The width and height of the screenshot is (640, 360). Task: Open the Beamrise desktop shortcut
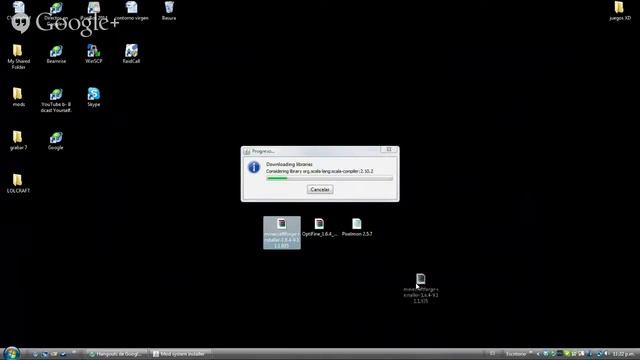(56, 54)
